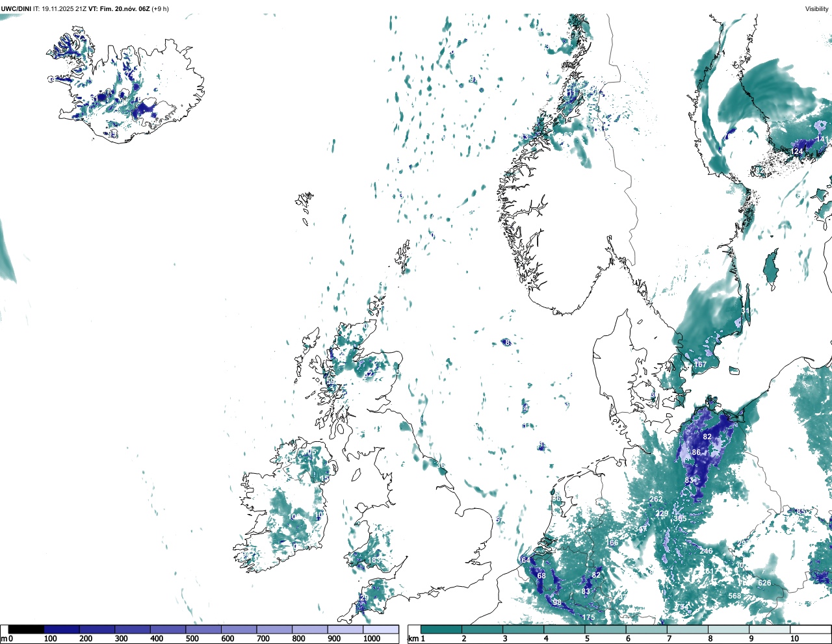Viewport: 832px width, 644px height.
Task: Click the '246' visibility value on map
Action: pos(706,551)
